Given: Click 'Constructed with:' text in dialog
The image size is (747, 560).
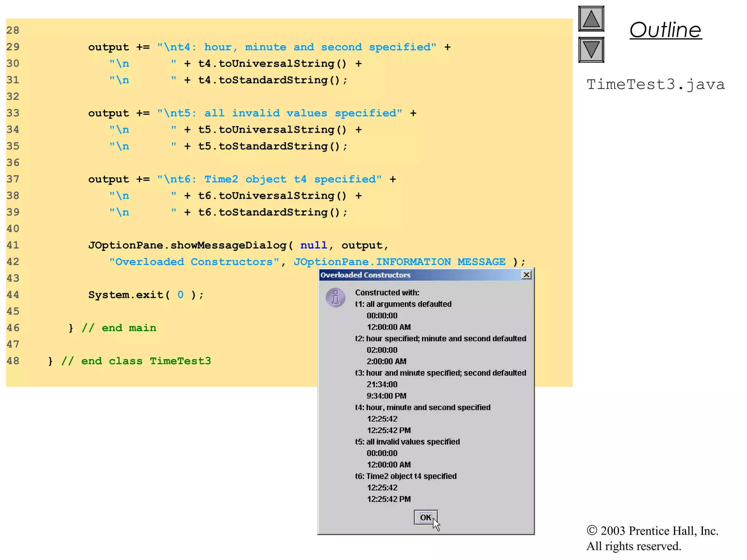Looking at the screenshot, I should point(387,292).
